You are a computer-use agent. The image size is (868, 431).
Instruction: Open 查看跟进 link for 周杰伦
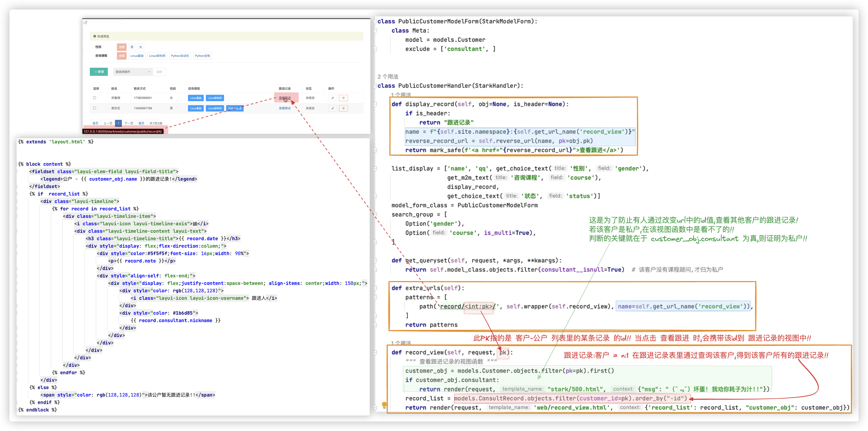[284, 108]
